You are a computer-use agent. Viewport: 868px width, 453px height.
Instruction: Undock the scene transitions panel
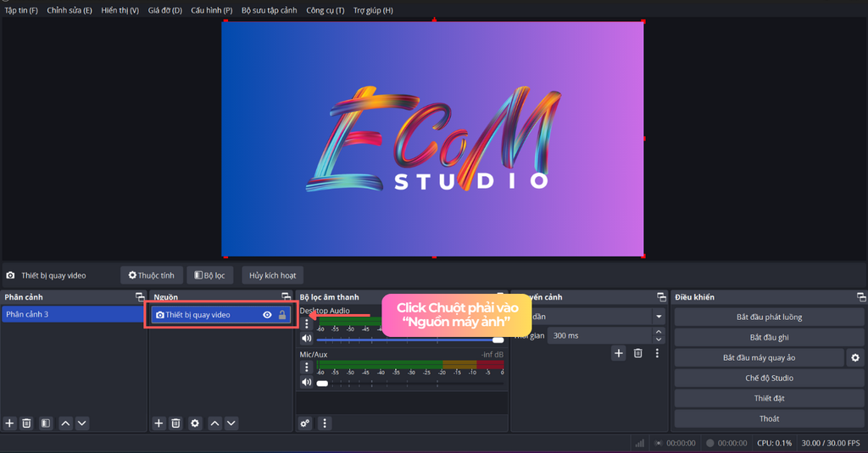(661, 297)
